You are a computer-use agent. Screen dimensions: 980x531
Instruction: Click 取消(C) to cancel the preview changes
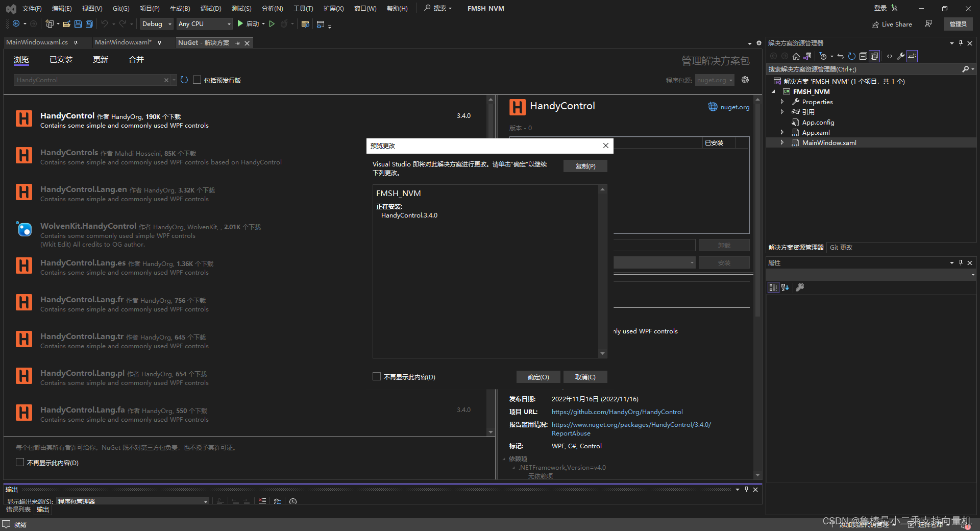coord(585,377)
